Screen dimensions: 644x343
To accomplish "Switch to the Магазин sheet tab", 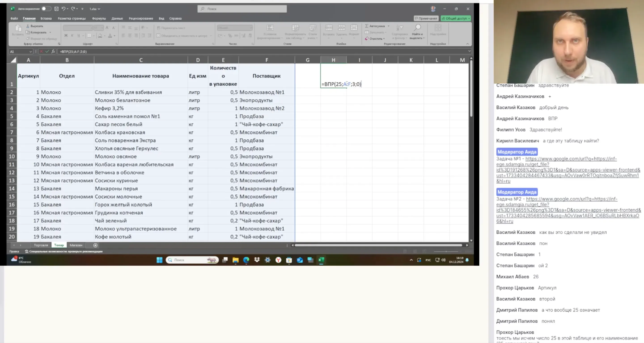I will tap(76, 245).
